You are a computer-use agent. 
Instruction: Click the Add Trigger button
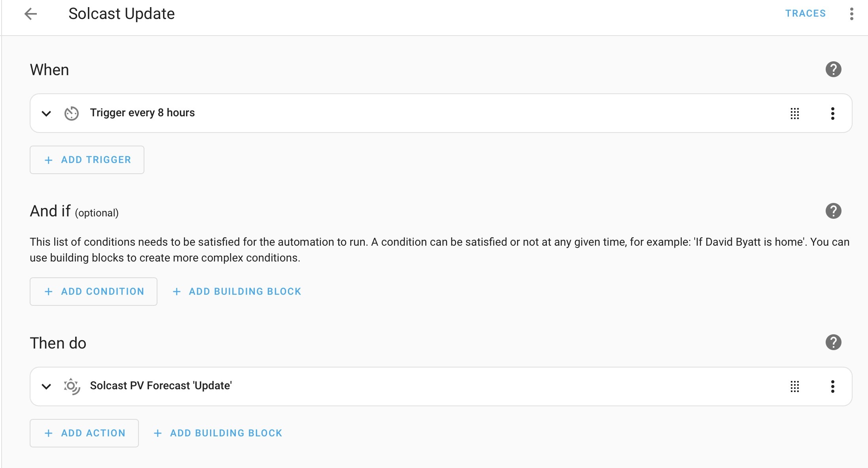click(x=87, y=160)
